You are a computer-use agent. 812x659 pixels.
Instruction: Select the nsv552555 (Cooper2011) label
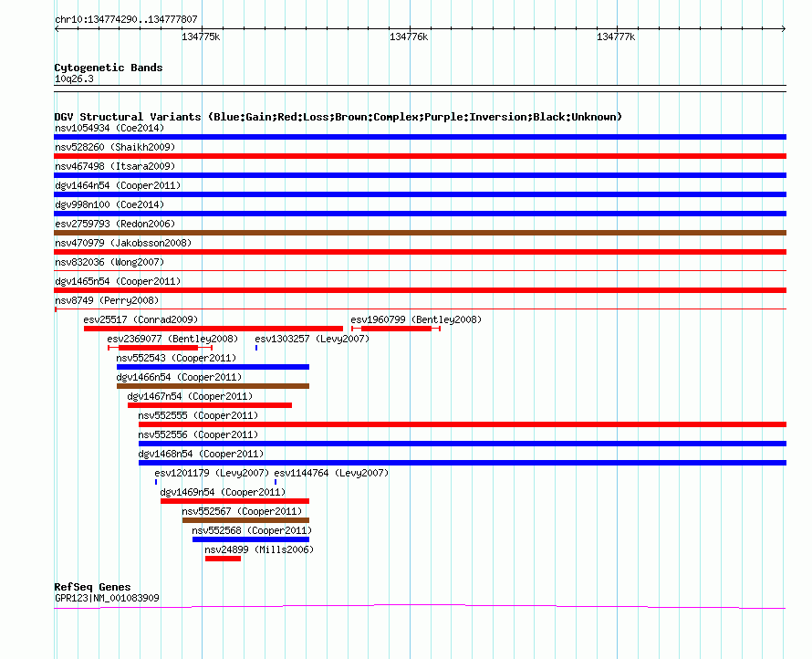point(198,415)
